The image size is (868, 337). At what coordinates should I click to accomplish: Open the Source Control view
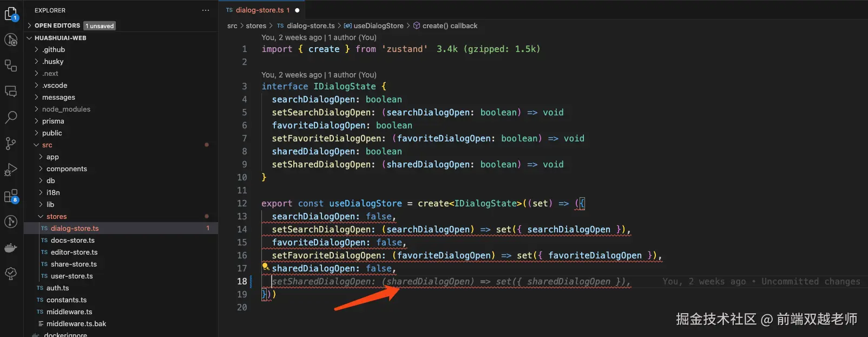point(11,143)
